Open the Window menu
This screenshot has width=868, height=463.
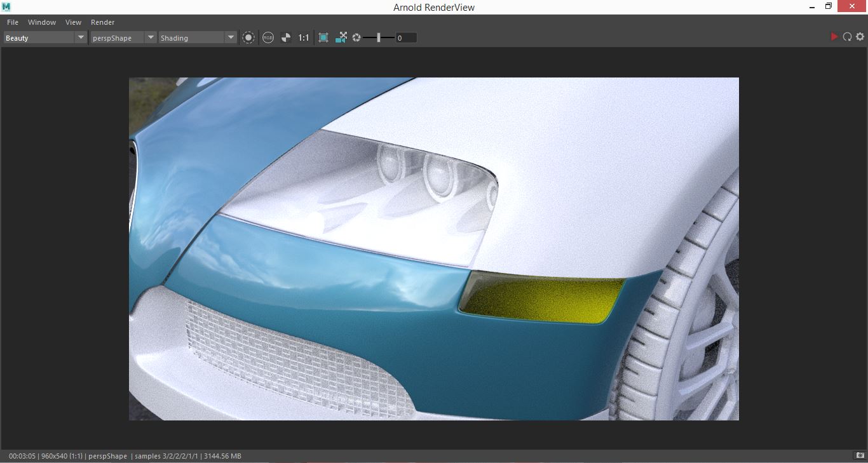42,22
